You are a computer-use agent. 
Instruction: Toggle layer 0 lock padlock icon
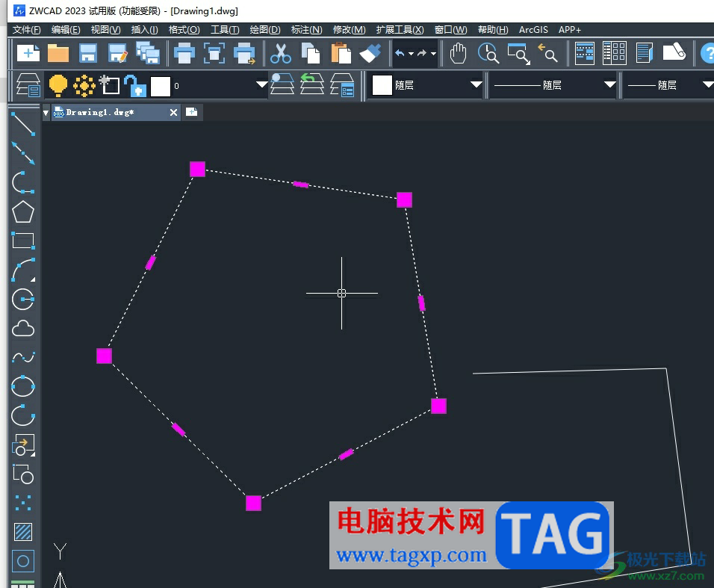135,86
